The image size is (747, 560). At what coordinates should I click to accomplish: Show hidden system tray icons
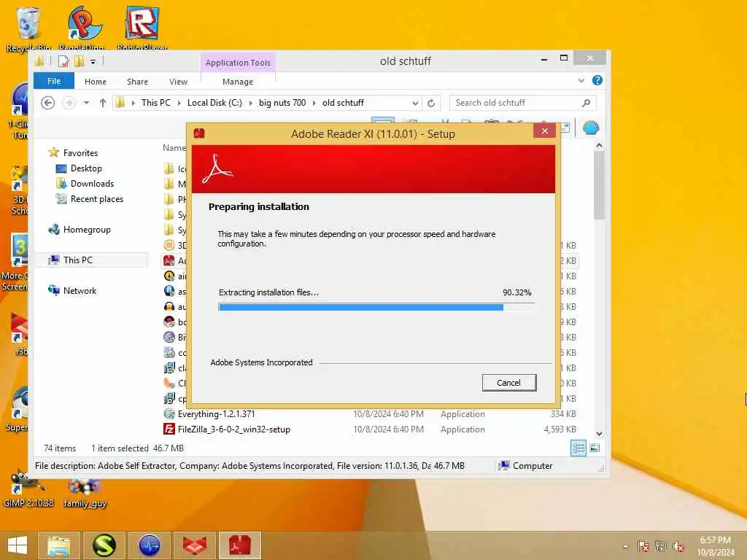[625, 546]
